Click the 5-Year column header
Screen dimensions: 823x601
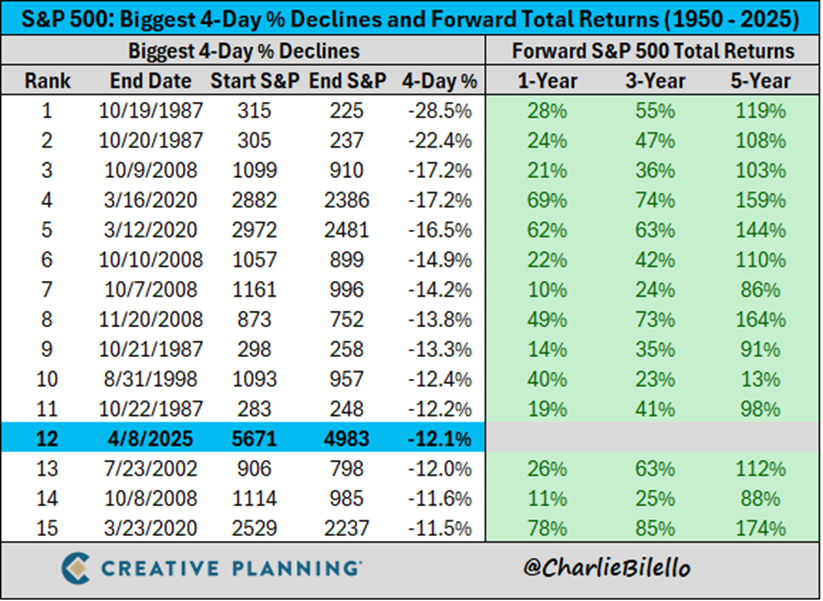tap(761, 81)
